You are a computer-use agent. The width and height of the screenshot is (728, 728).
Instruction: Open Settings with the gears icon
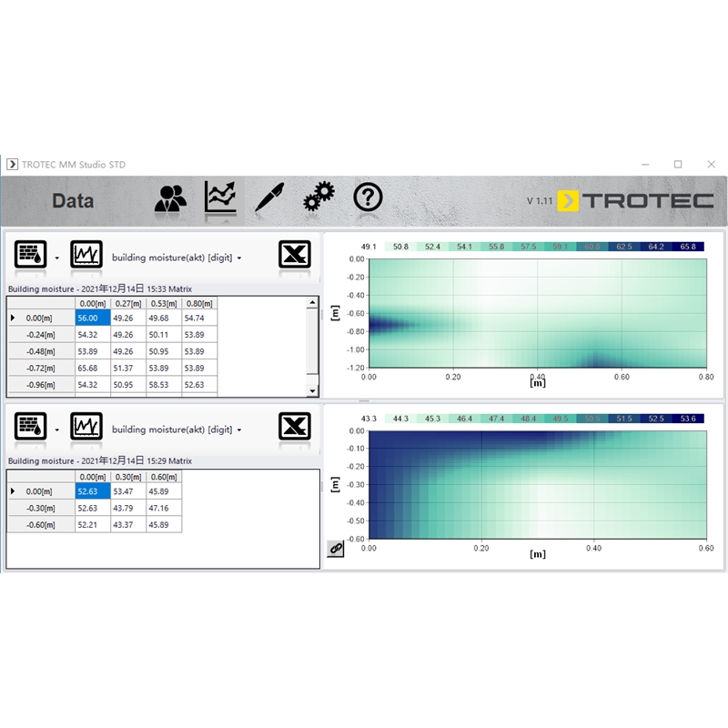click(318, 197)
